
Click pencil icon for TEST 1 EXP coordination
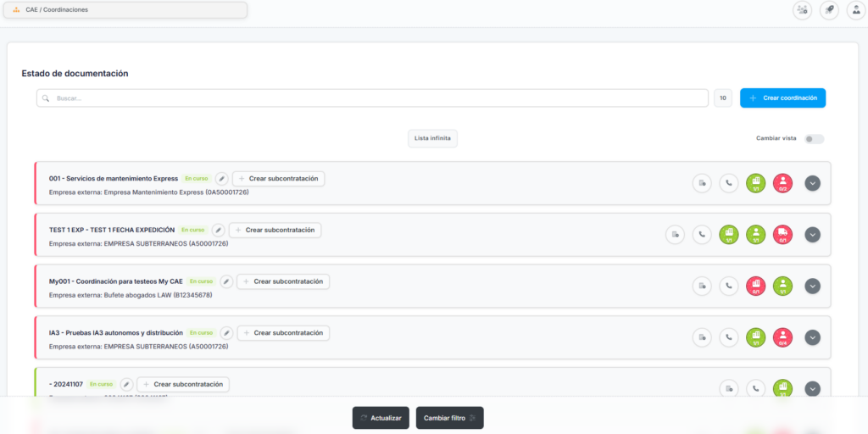(218, 231)
